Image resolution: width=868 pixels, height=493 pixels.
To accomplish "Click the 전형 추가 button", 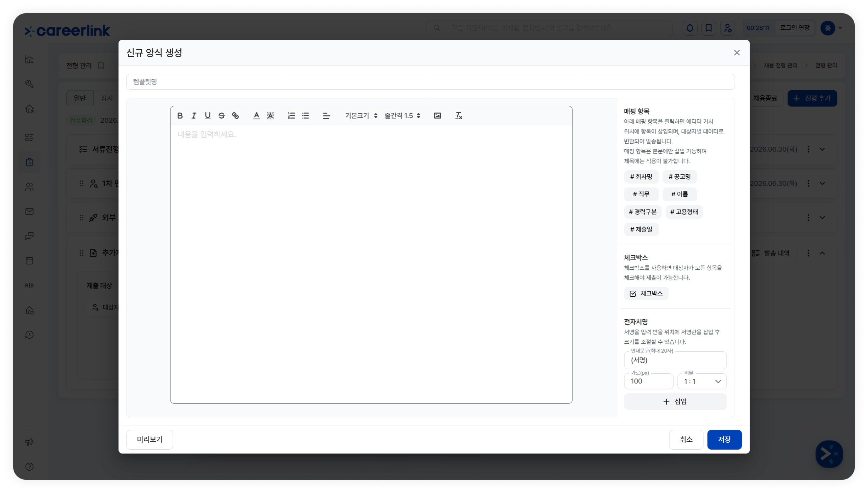I will coord(812,98).
